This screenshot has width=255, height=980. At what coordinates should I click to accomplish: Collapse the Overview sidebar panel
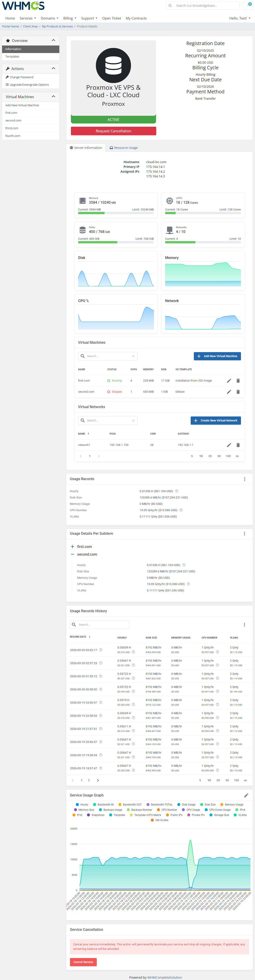click(53, 40)
